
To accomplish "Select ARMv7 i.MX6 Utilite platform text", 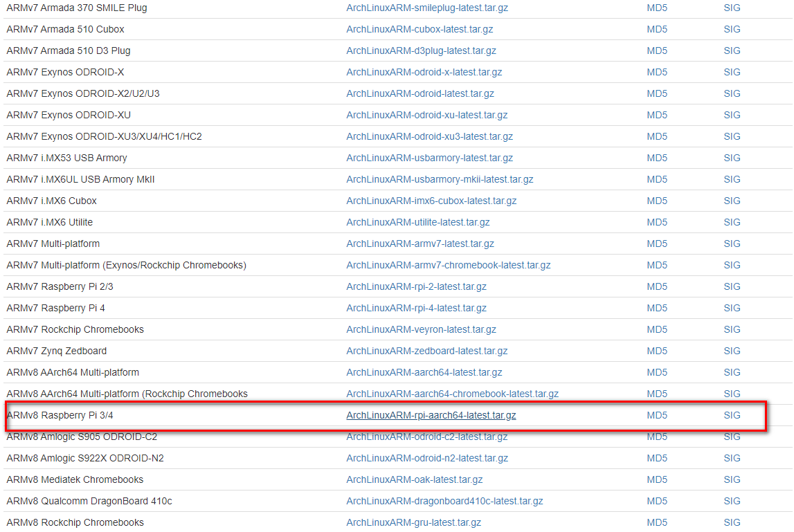I will tap(50, 222).
